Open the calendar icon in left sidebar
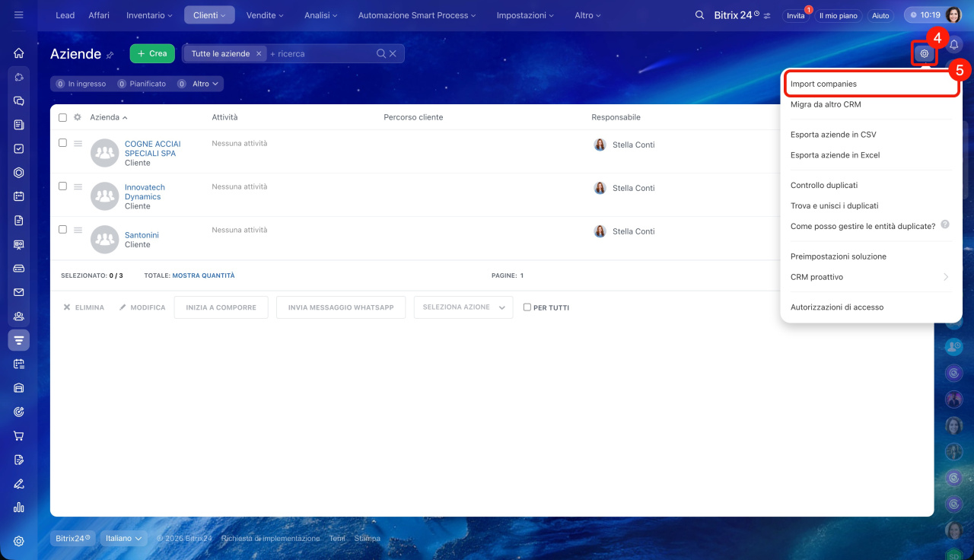 [19, 196]
